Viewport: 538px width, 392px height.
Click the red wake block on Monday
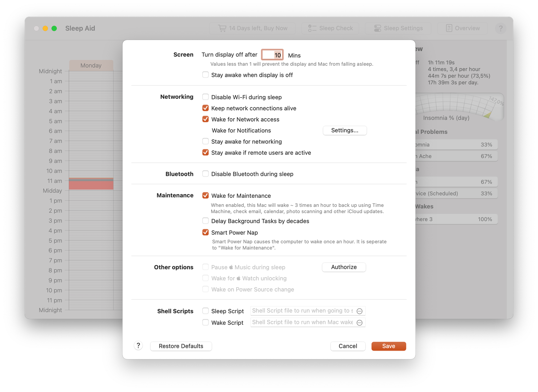(91, 185)
